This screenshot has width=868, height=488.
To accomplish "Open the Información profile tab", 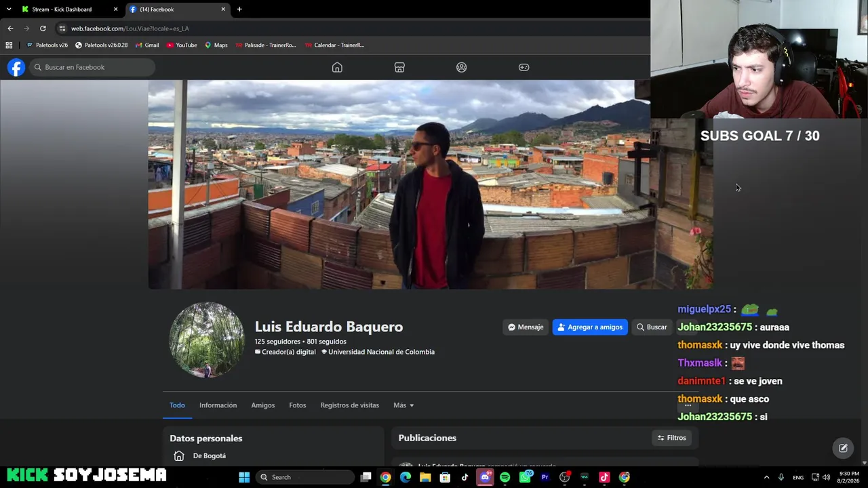I will pyautogui.click(x=218, y=405).
